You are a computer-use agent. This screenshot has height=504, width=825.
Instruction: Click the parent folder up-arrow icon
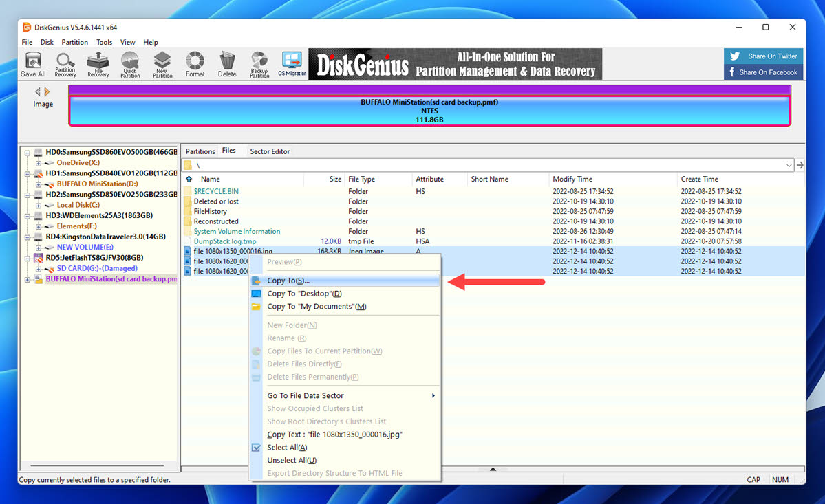point(189,179)
